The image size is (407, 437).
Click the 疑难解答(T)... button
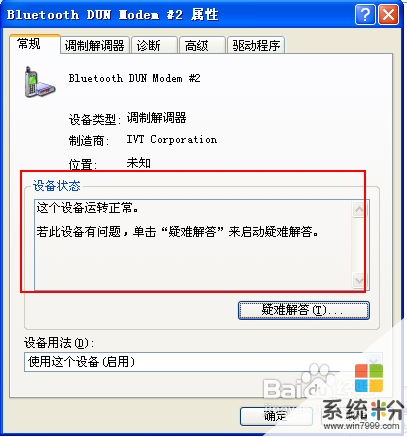pyautogui.click(x=304, y=310)
